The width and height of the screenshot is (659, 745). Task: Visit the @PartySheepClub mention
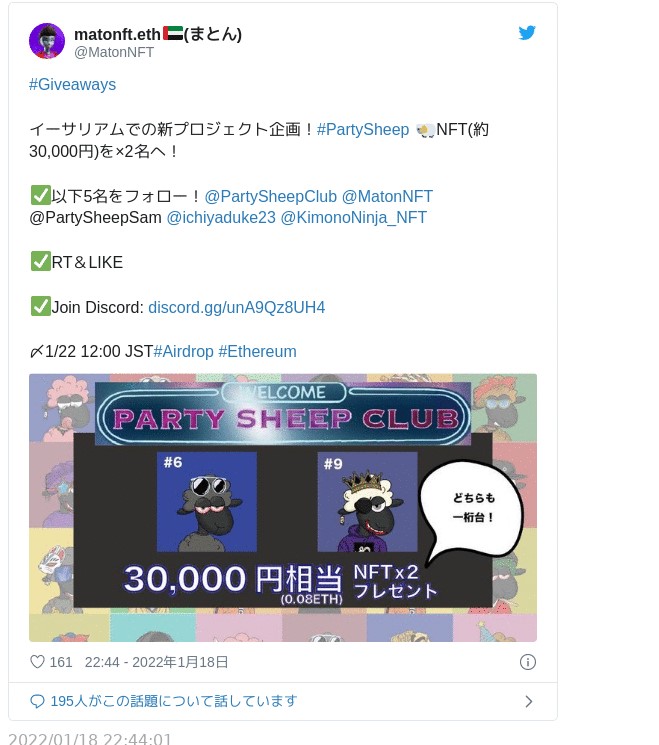tap(271, 196)
